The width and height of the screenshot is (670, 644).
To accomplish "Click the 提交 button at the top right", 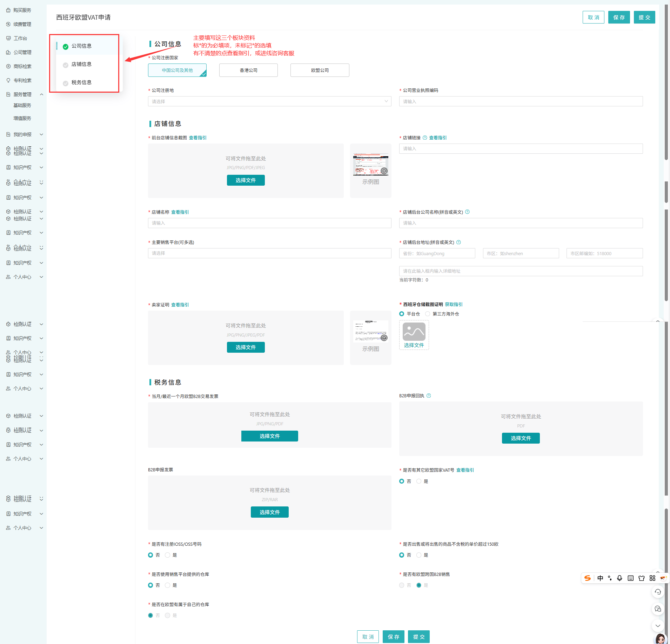I will coord(644,17).
